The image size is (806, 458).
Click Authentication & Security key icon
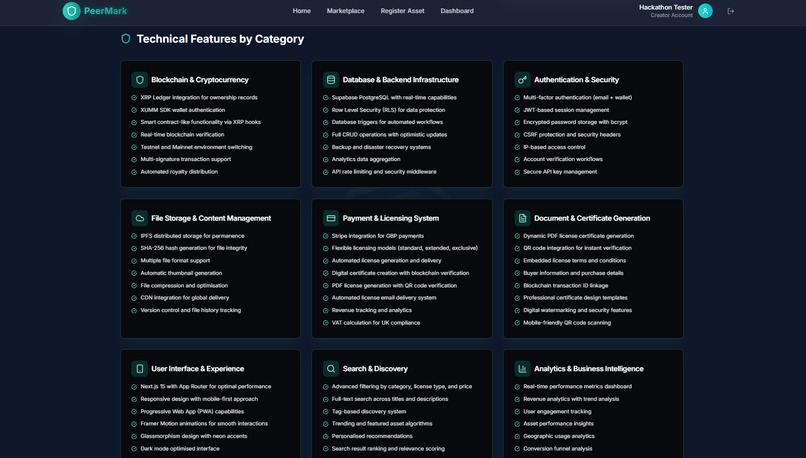(522, 80)
